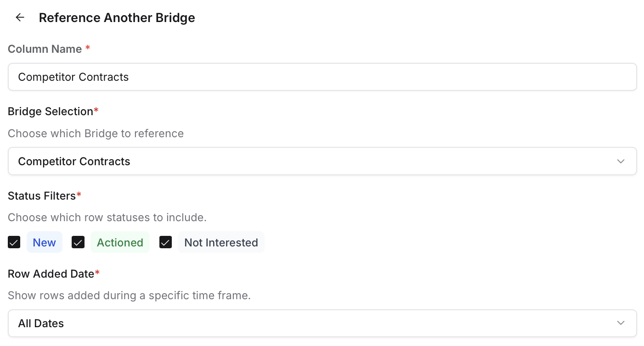Uncheck the New status filter
Viewport: 644px width, 346px height.
click(14, 242)
